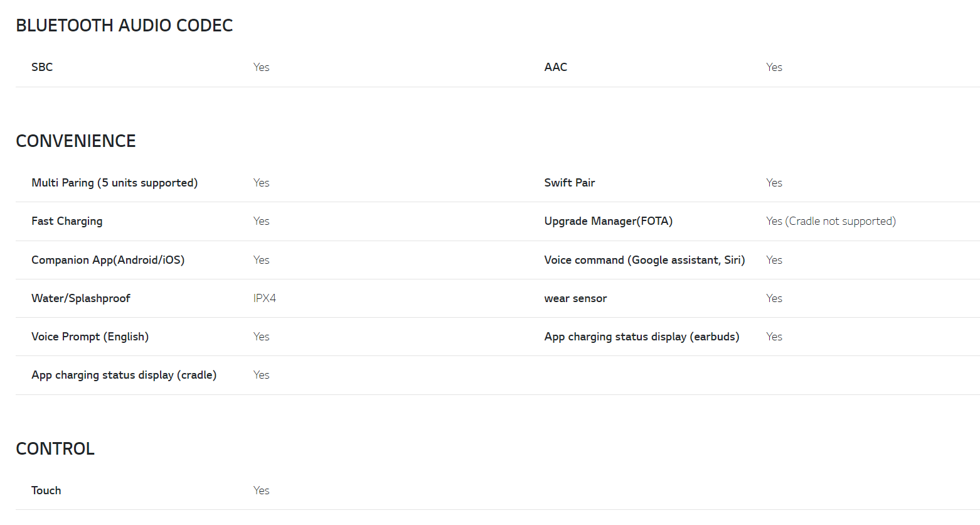Select the CONVENIENCE section heading
Image resolution: width=980 pixels, height=525 pixels.
[76, 141]
